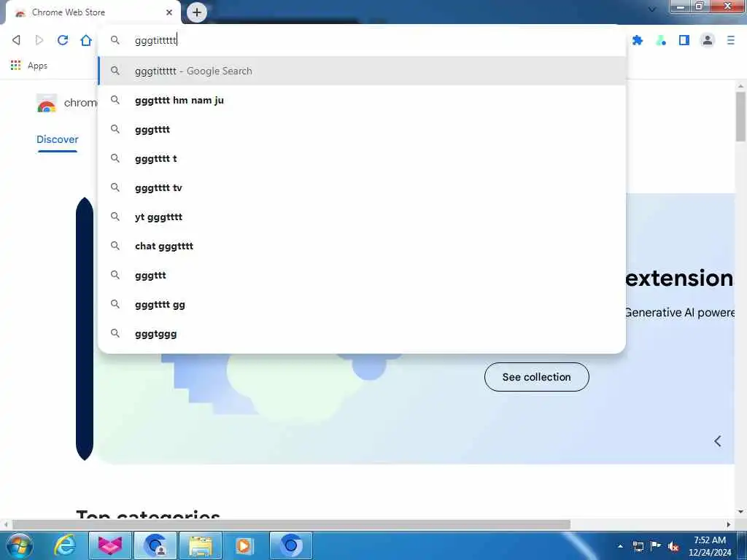
Task: Click the green extension icon in toolbar
Action: pos(661,41)
